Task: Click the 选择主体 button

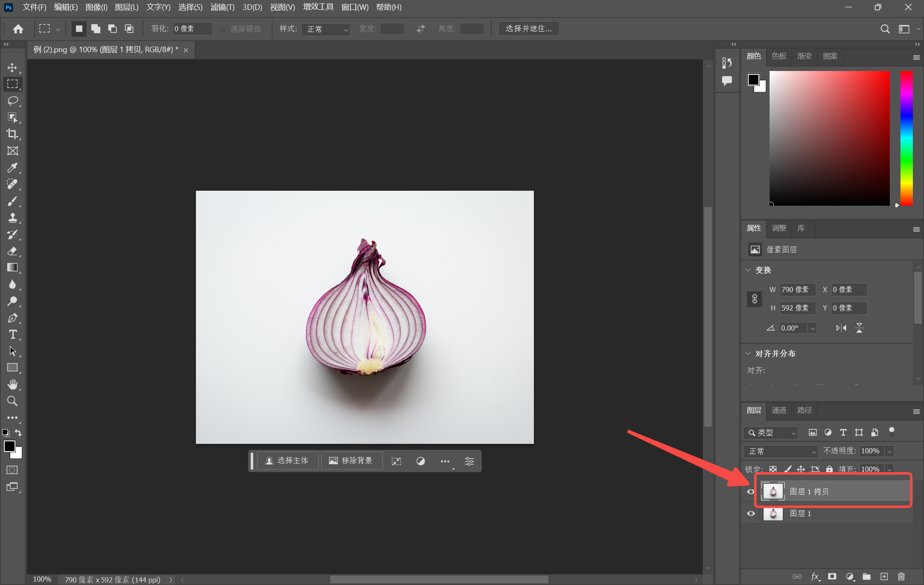Action: click(x=287, y=461)
